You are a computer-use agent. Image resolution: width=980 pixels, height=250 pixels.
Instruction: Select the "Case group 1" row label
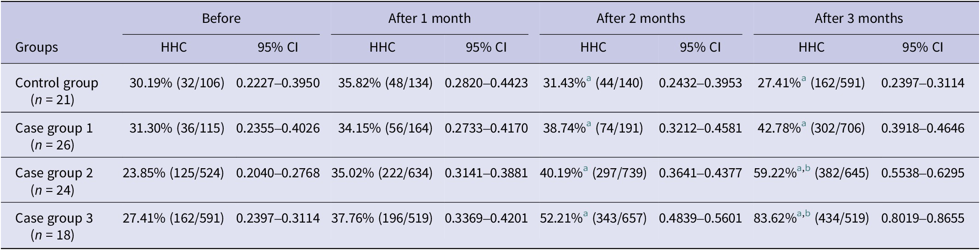point(54,128)
